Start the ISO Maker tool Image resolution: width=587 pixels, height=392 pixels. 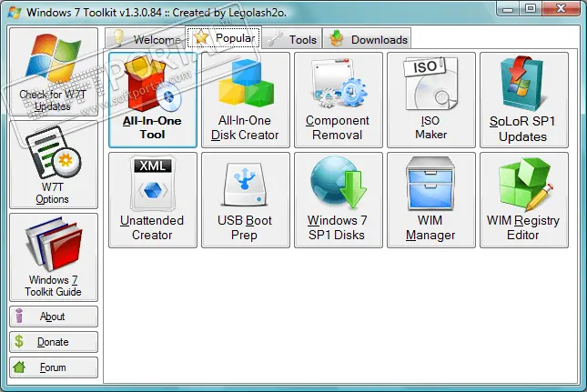tap(430, 100)
